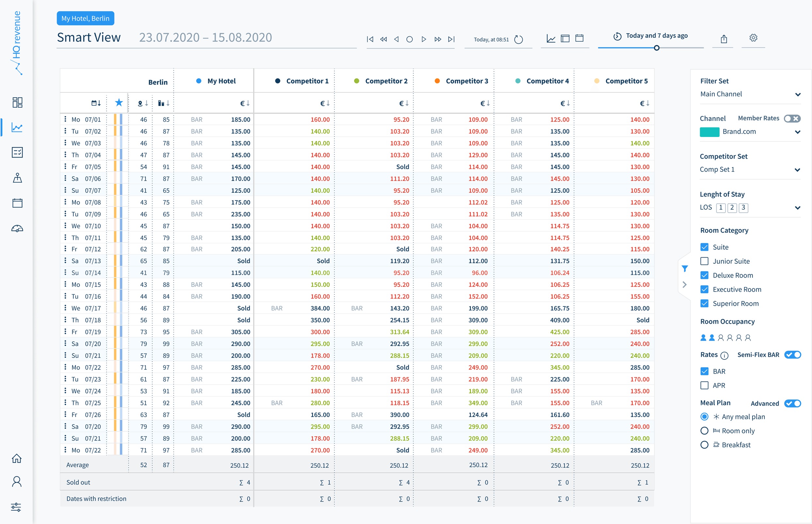Expand the Main Channel filter set dropdown
812x524 pixels.
click(798, 94)
